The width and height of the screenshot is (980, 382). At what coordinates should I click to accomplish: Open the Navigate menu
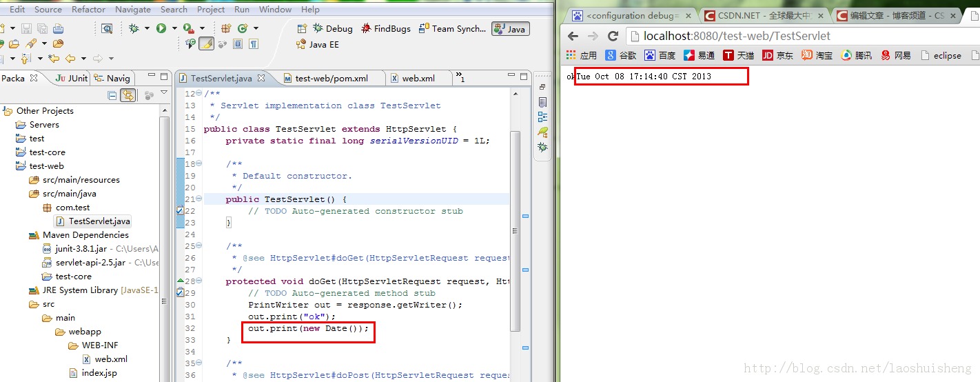tap(133, 10)
